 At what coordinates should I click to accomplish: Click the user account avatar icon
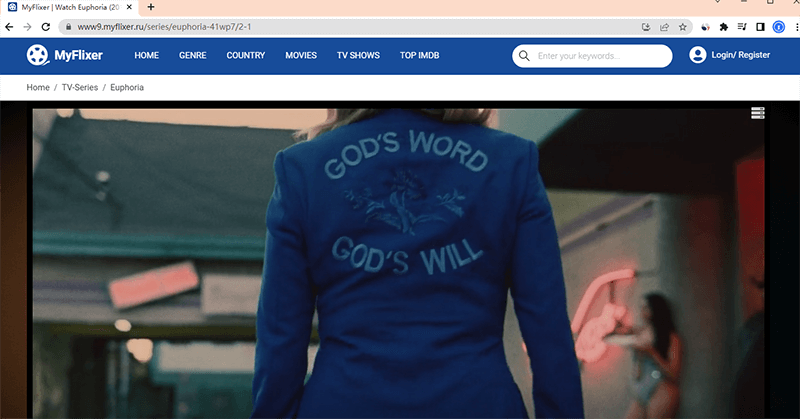(697, 55)
